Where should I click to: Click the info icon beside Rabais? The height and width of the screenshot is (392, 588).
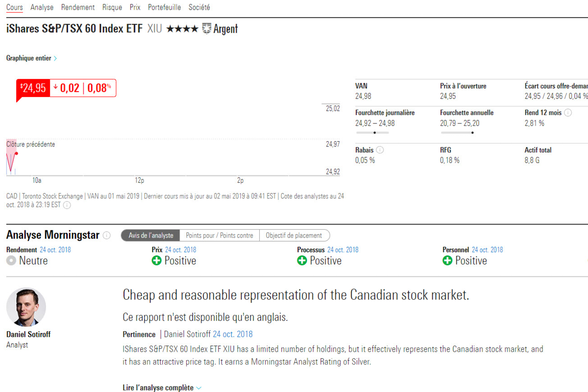click(380, 150)
